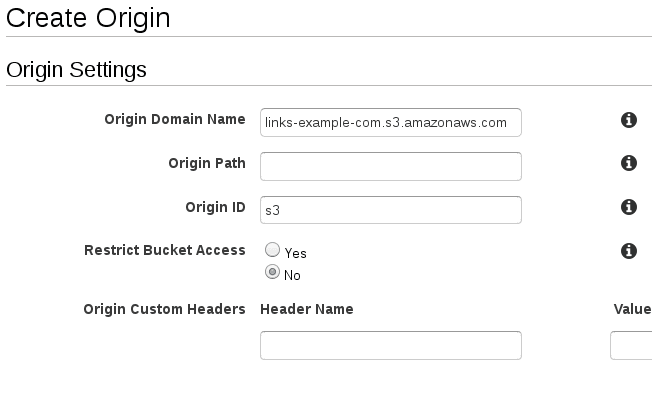Click info icon beside Origin Domain Name
The image size is (652, 409).
click(x=629, y=120)
